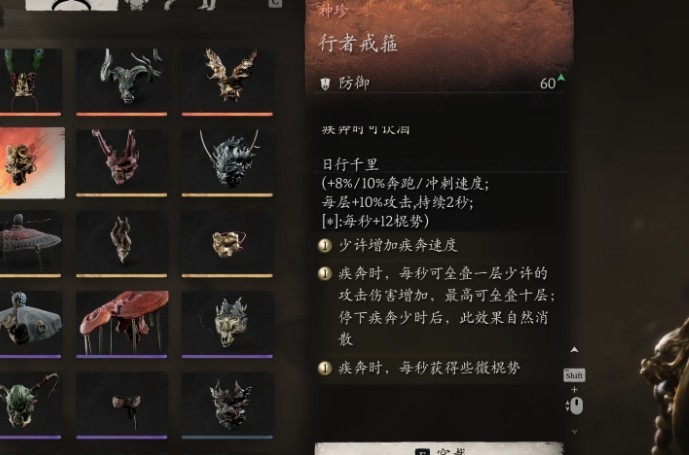
Task: Select the dark ram-horned bull helmet
Action: click(122, 81)
